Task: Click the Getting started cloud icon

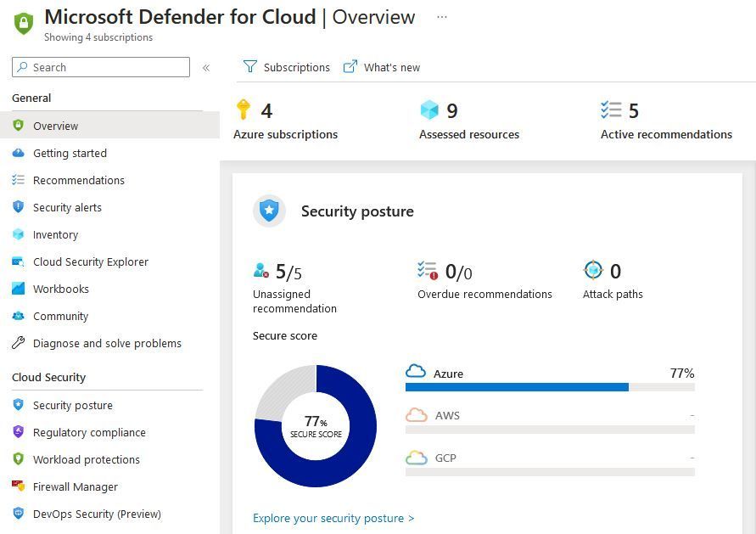Action: [x=19, y=153]
